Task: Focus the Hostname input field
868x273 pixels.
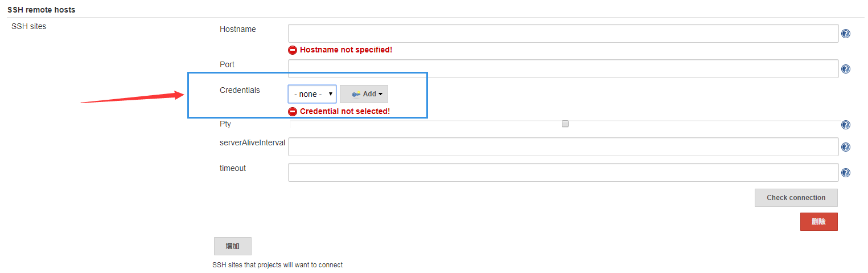Action: [x=563, y=33]
